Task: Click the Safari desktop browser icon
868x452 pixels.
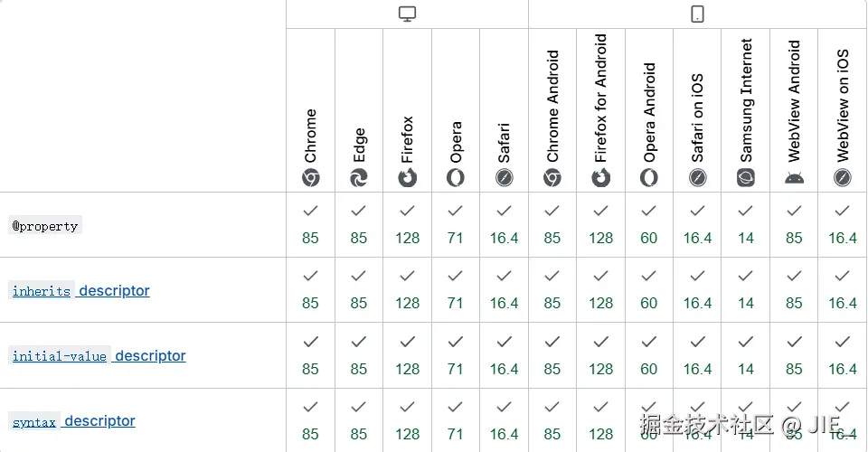Action: (x=505, y=178)
